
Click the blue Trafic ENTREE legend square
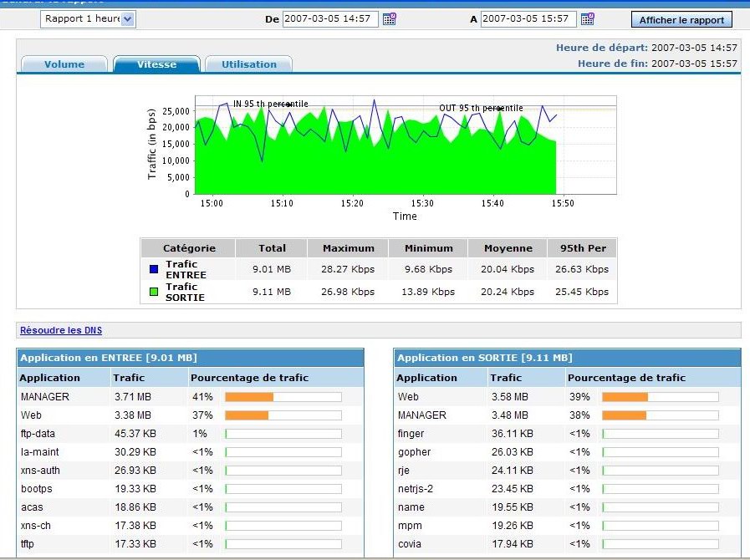coord(153,269)
